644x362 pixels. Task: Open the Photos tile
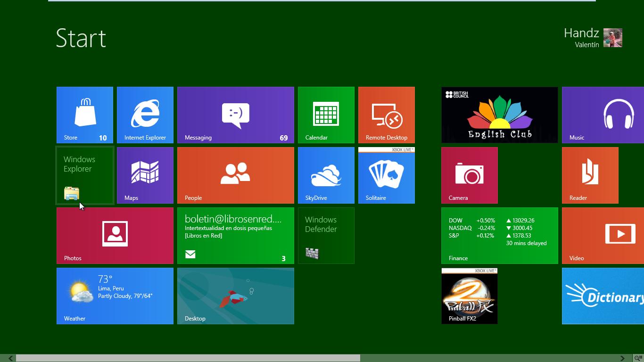tap(115, 236)
